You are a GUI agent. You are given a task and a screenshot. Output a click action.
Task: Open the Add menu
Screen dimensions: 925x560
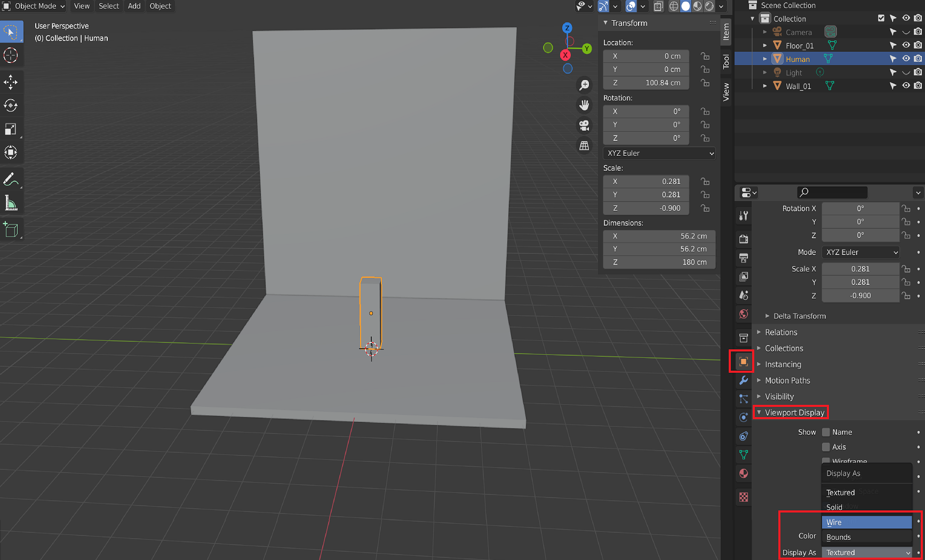tap(134, 6)
